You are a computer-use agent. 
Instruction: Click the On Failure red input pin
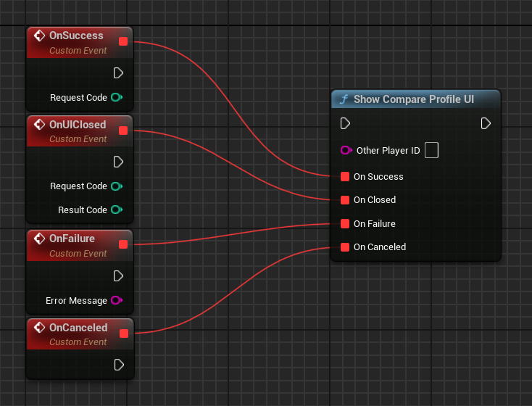[x=345, y=224]
